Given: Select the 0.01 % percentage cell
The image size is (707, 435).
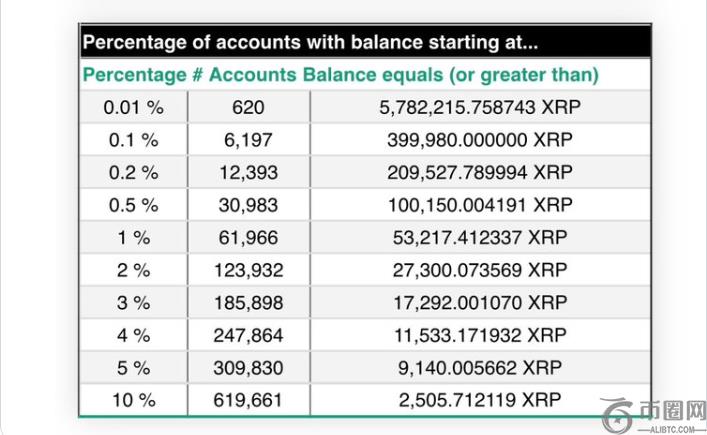Looking at the screenshot, I should click(133, 107).
